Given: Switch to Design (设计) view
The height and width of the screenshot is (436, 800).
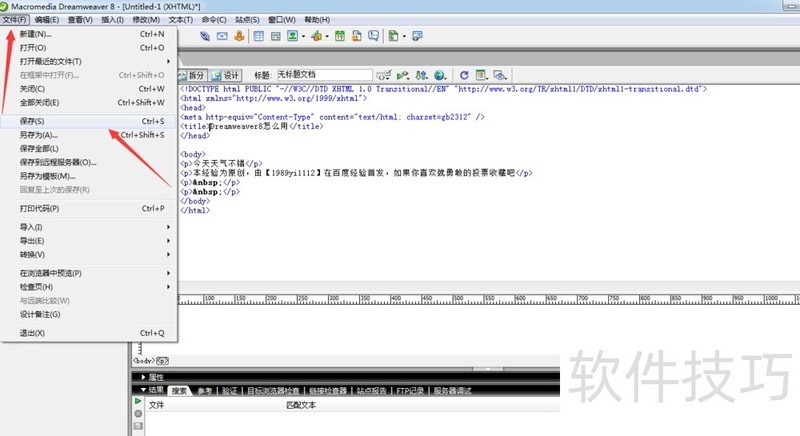Looking at the screenshot, I should [226, 75].
